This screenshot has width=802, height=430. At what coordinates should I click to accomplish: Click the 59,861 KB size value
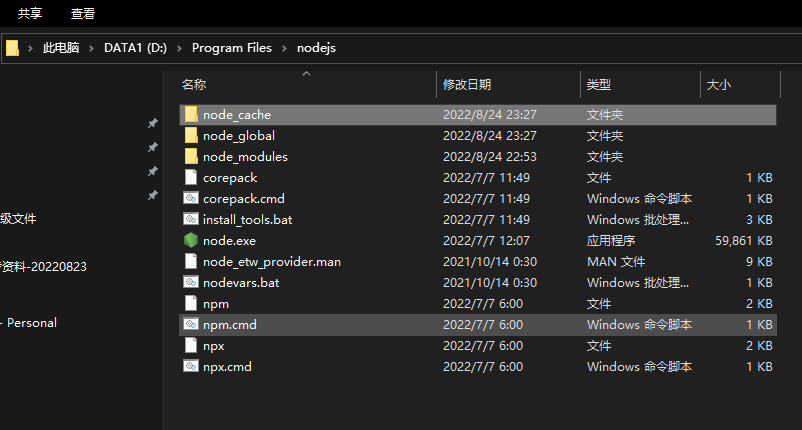click(744, 241)
